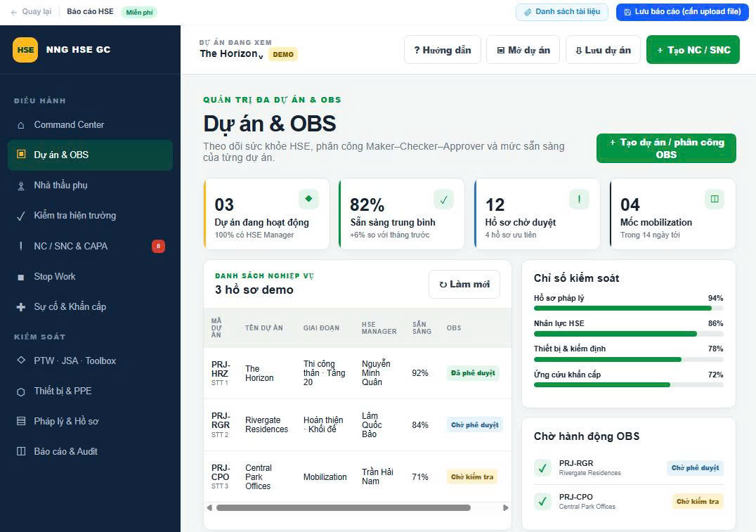Click the Thiết bị & kiểm định 78% bar
The image size is (756, 532).
[x=628, y=359]
